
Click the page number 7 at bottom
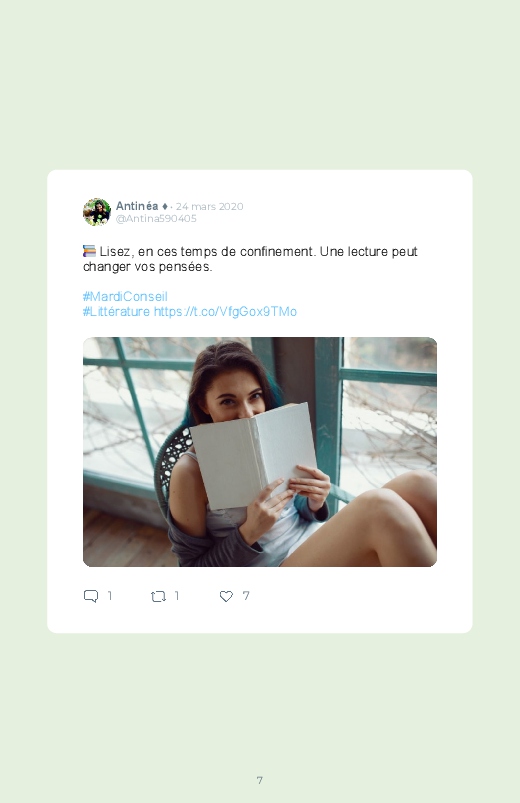(260, 780)
